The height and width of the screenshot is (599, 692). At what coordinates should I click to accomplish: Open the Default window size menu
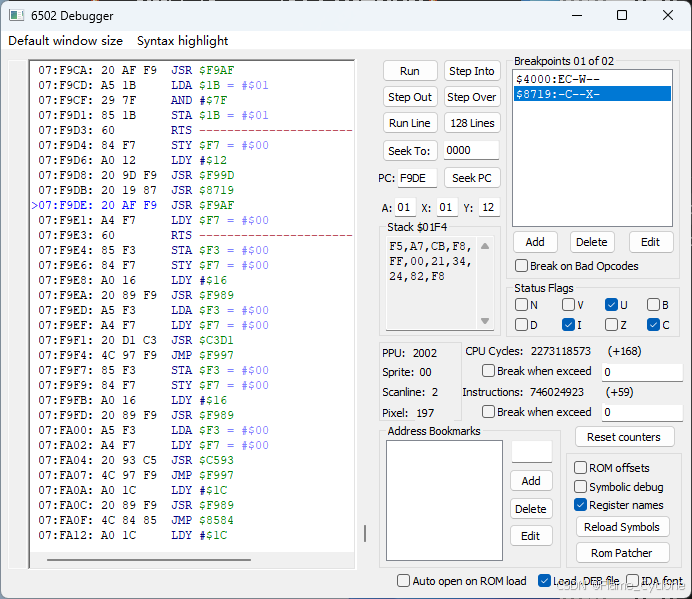65,41
